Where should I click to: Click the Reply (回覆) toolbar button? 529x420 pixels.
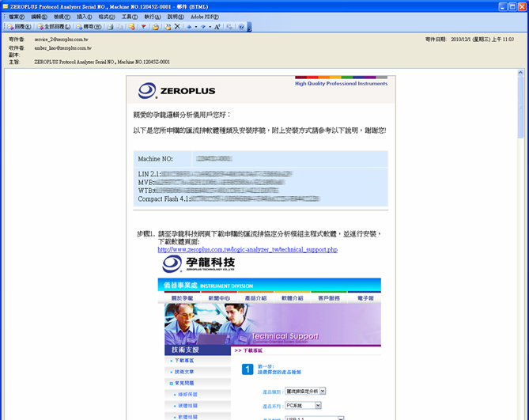(19, 27)
